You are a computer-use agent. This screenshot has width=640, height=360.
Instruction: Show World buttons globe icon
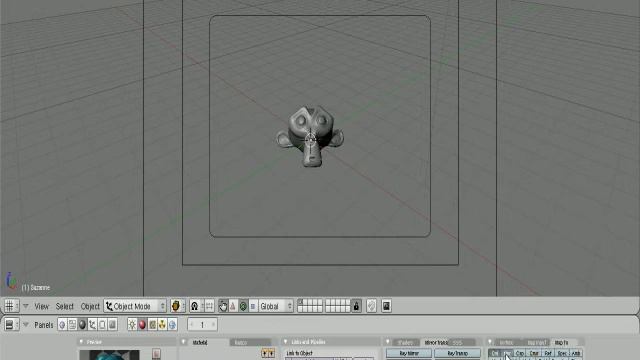pyautogui.click(x=172, y=325)
